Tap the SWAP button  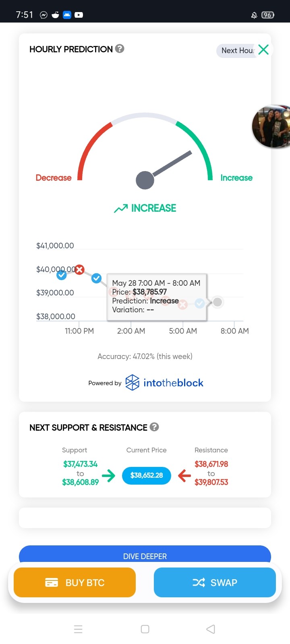215,582
